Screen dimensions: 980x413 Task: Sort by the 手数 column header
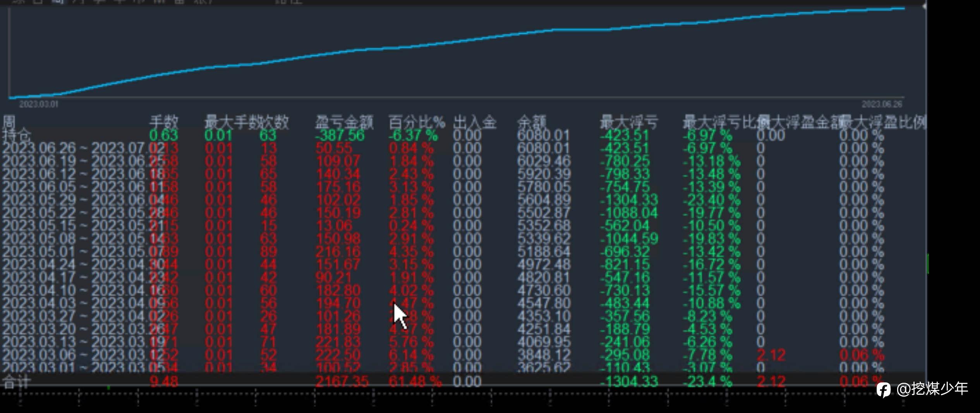[x=164, y=122]
